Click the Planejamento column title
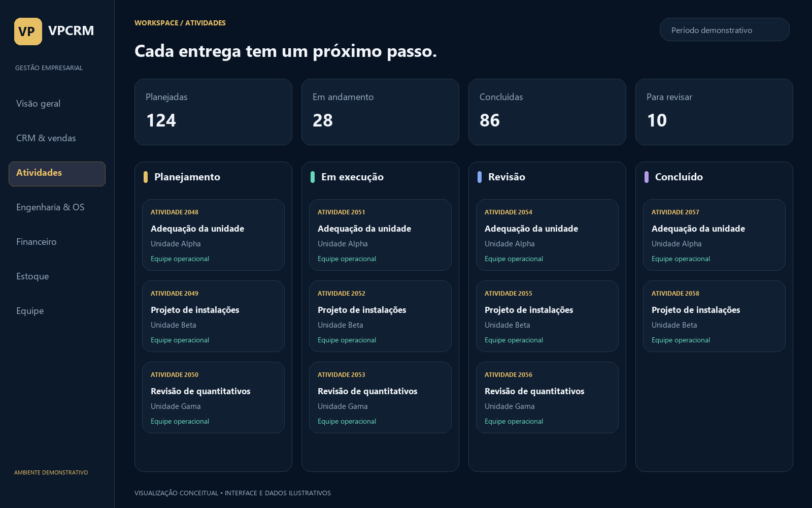This screenshot has height=508, width=812. (187, 177)
